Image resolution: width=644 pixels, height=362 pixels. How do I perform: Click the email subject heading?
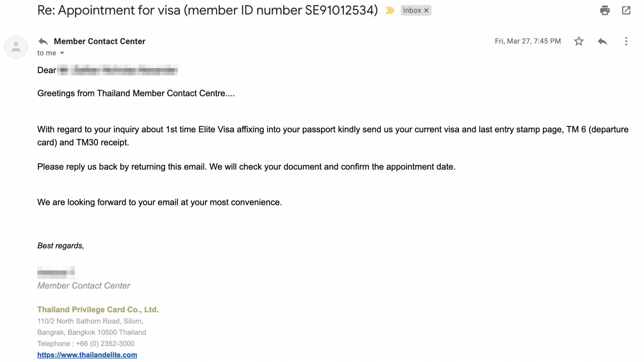click(208, 10)
